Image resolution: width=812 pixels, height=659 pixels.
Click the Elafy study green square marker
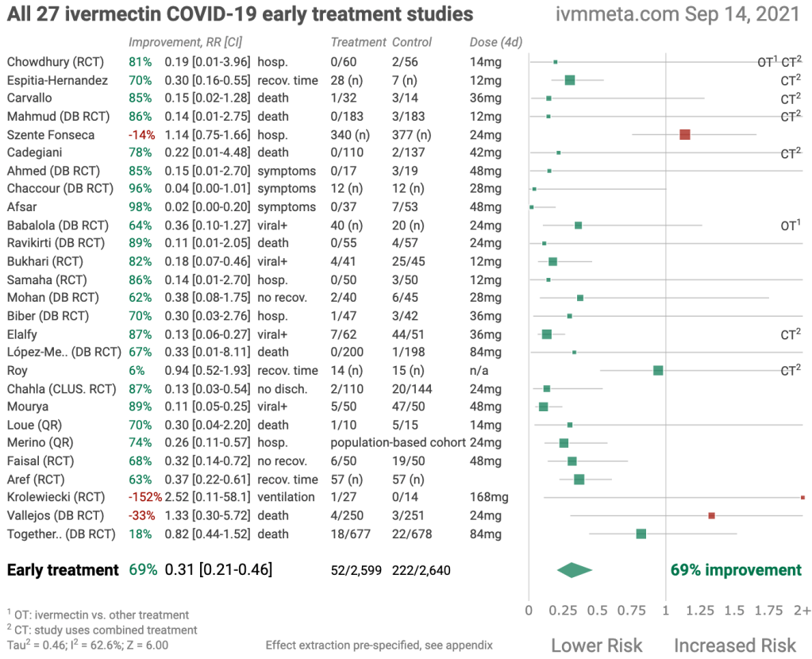(547, 334)
